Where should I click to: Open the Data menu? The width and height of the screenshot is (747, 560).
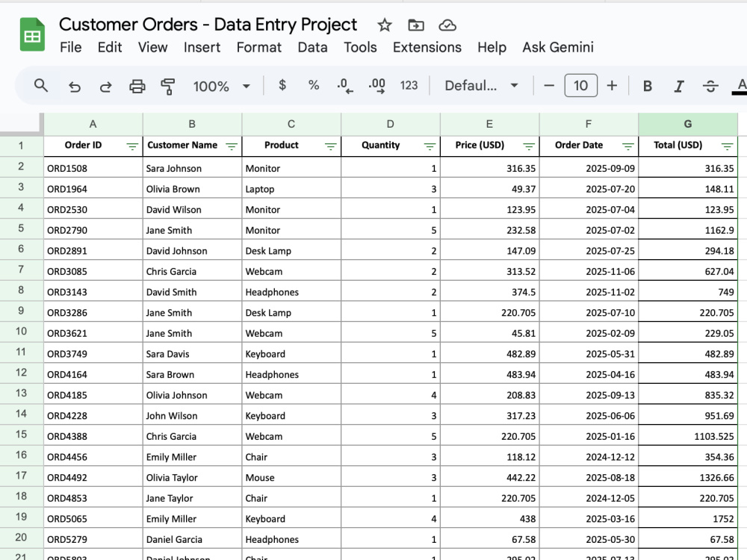click(x=312, y=47)
